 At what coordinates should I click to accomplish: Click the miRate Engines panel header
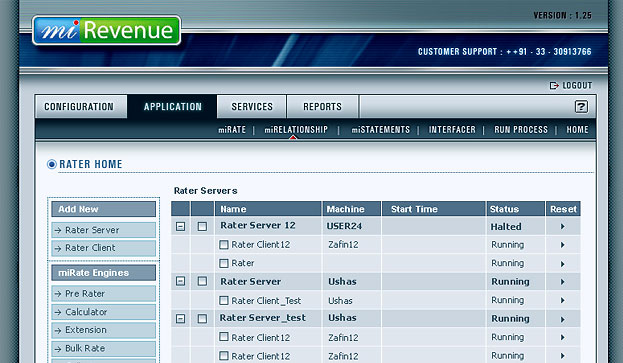(x=103, y=273)
